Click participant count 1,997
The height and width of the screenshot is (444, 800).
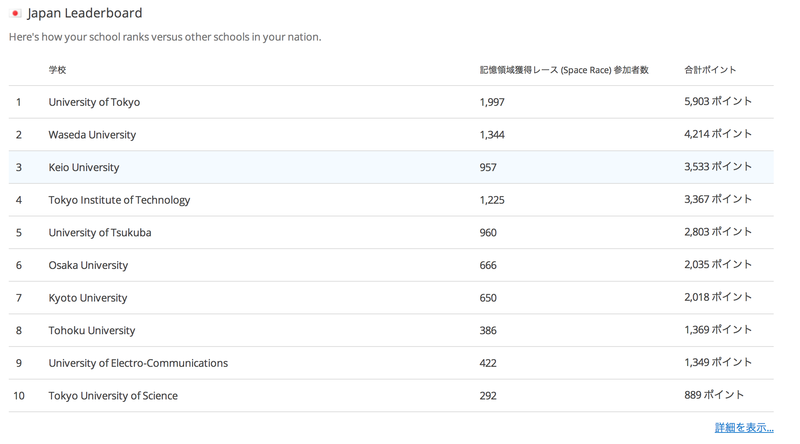pyautogui.click(x=492, y=102)
